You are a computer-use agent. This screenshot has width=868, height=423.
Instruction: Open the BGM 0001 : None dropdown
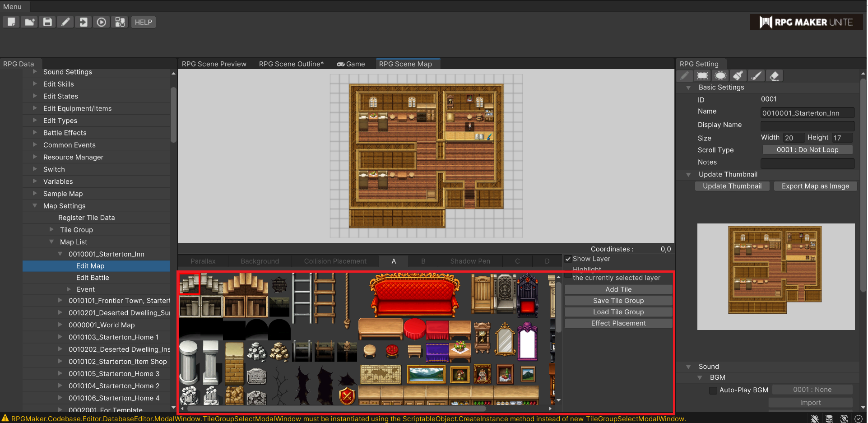pyautogui.click(x=812, y=390)
